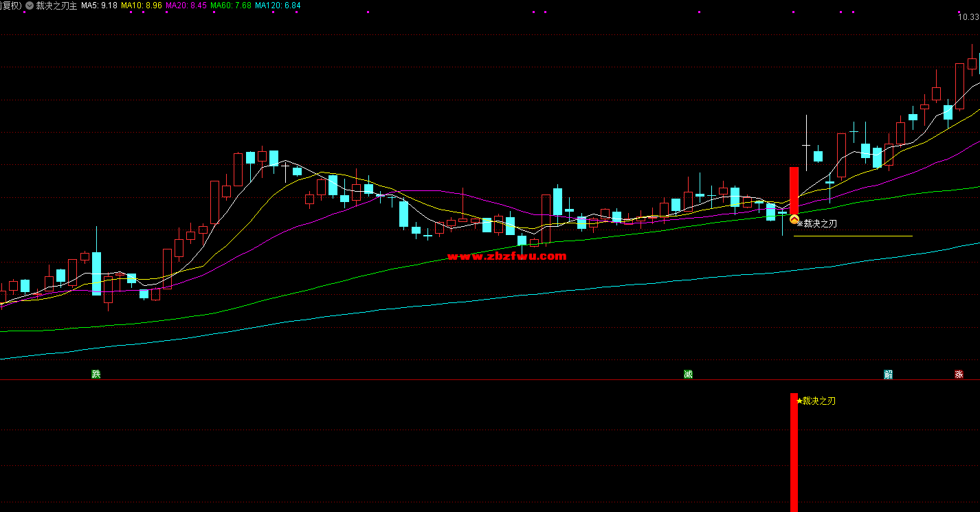Click the red 涨 event marker
This screenshot has height=512, width=980.
tap(959, 375)
